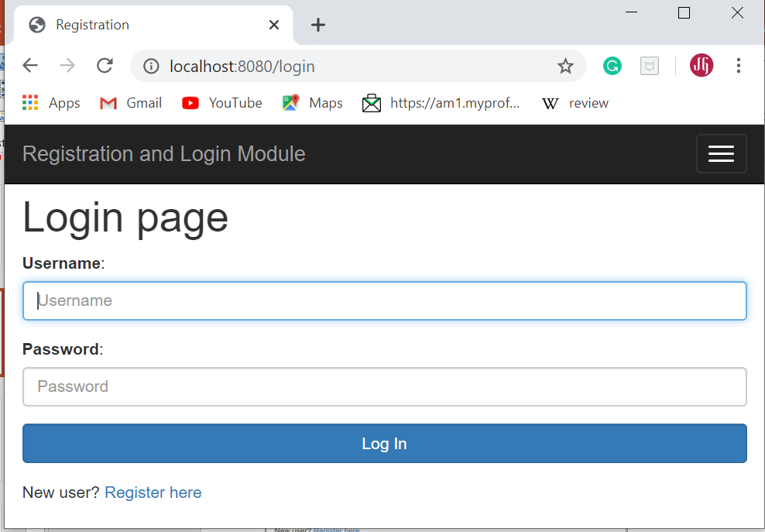Click the Reload page button
Screen dimensions: 765x532
[x=105, y=66]
